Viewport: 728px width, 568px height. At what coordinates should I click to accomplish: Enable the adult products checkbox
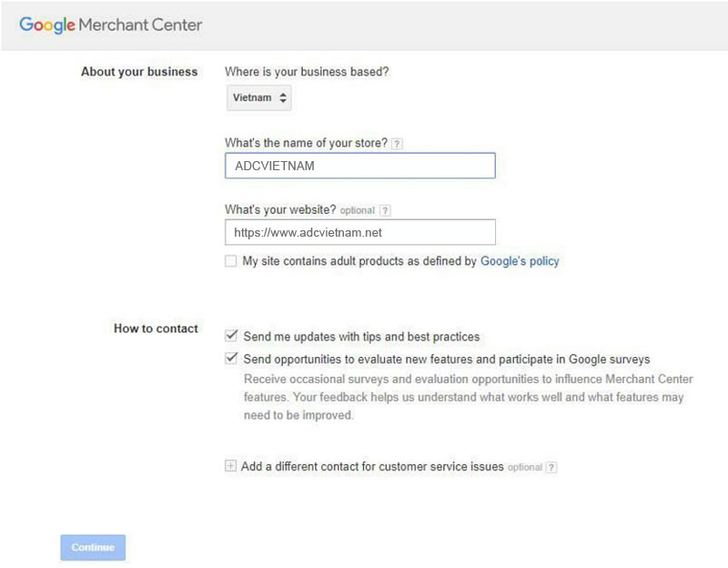(231, 261)
